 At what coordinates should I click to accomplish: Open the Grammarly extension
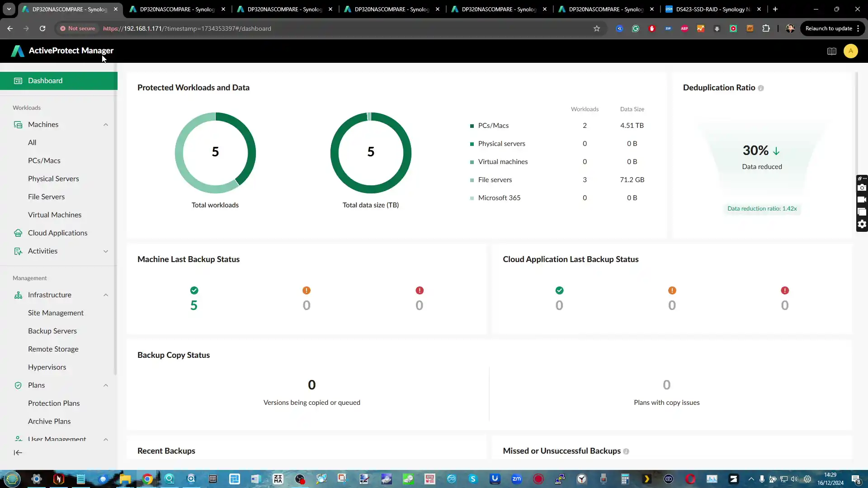pyautogui.click(x=636, y=28)
